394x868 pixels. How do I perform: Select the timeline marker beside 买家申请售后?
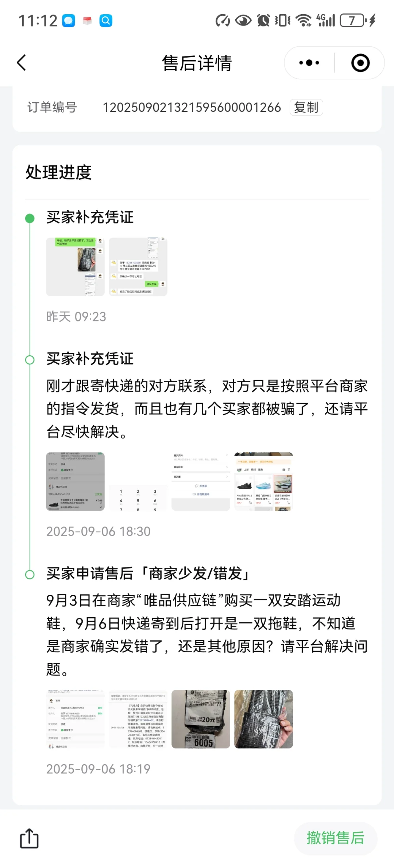click(30, 574)
